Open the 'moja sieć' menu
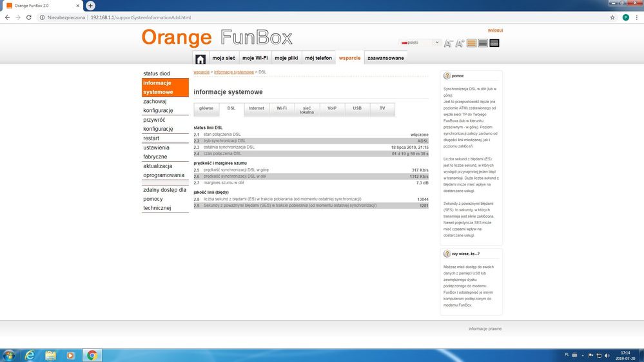 pos(224,58)
